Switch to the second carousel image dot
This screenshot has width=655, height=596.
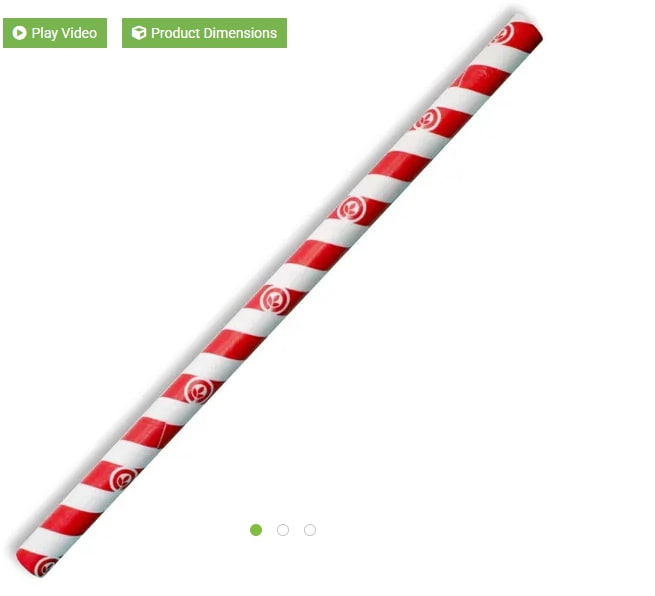click(x=283, y=530)
